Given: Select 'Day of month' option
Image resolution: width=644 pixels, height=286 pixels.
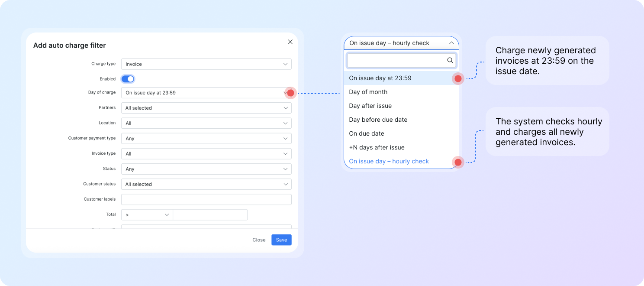Looking at the screenshot, I should pyautogui.click(x=401, y=92).
